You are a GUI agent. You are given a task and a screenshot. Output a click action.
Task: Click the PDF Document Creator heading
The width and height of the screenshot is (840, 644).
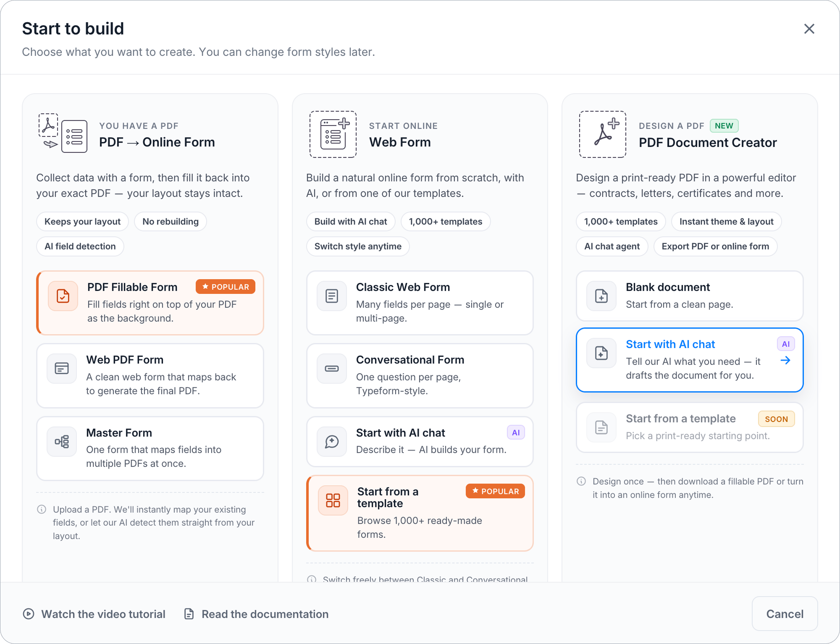(x=708, y=142)
